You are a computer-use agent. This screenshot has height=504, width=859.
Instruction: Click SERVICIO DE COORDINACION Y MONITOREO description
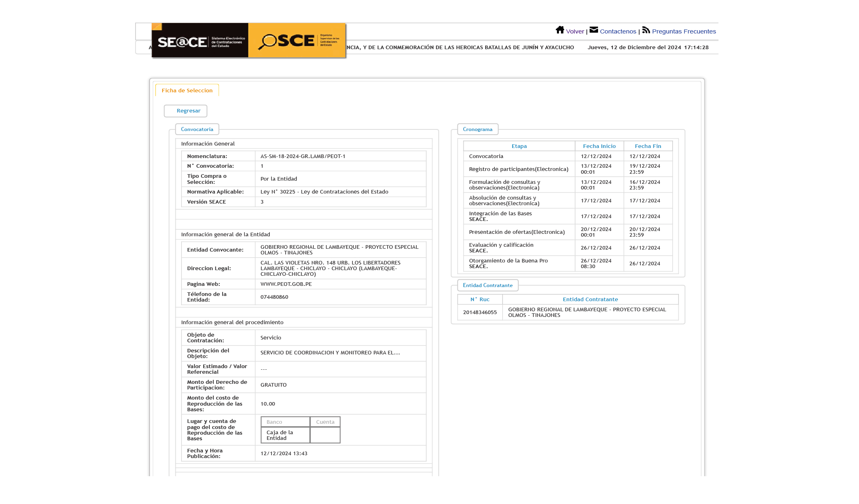pyautogui.click(x=330, y=353)
